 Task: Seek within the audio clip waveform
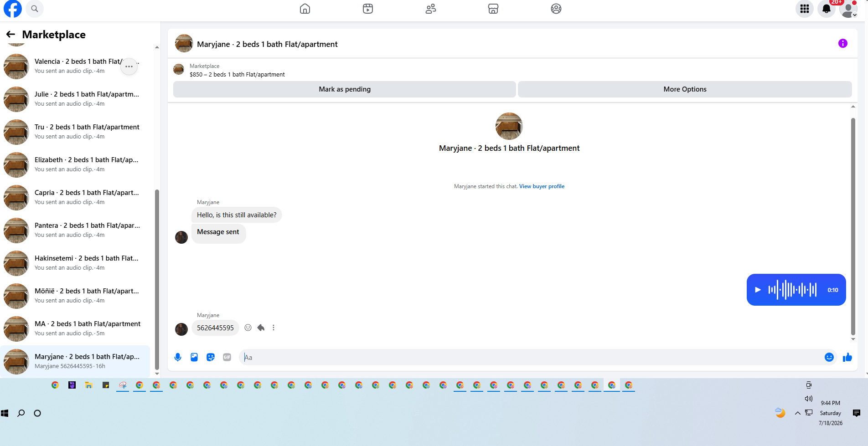pyautogui.click(x=792, y=290)
